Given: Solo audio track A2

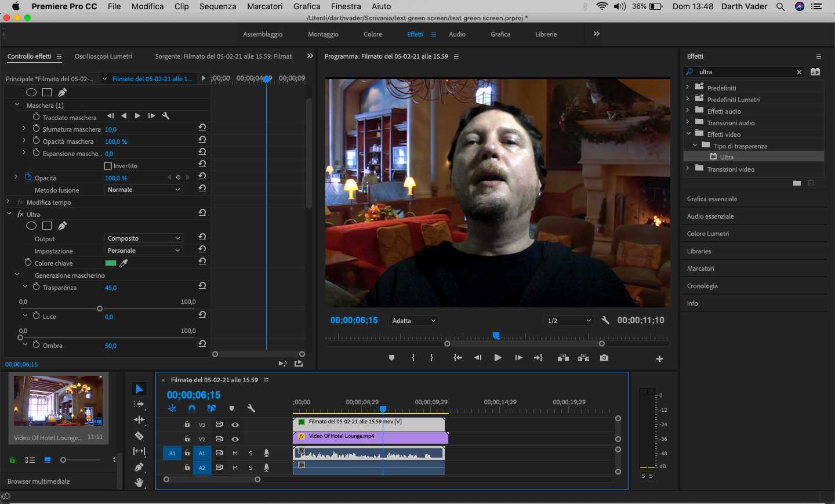Looking at the screenshot, I should 251,467.
